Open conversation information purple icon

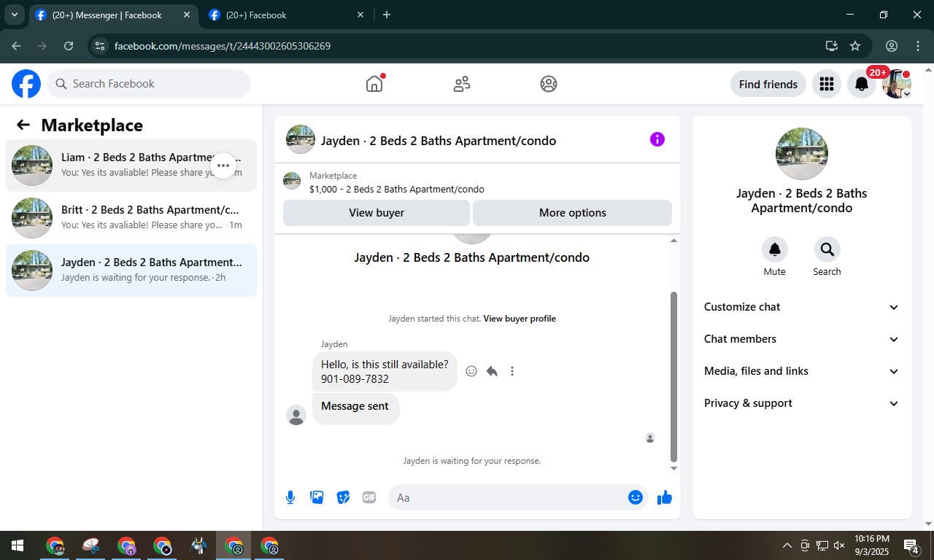[657, 139]
